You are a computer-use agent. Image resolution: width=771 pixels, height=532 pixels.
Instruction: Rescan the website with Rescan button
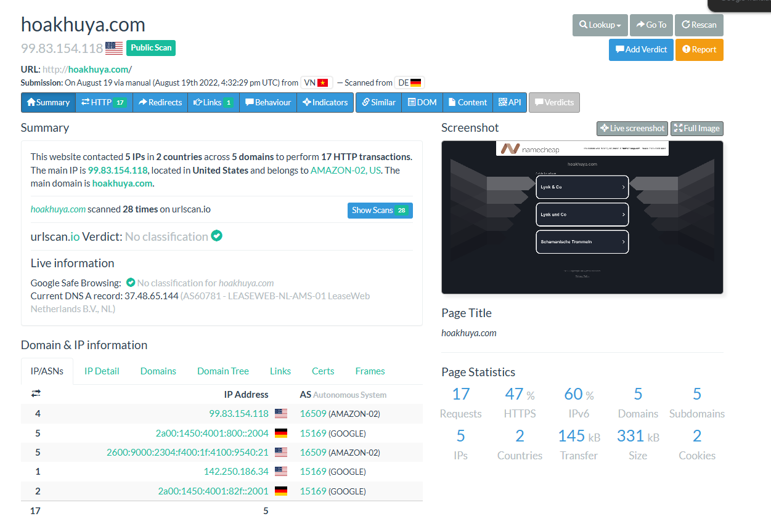698,25
